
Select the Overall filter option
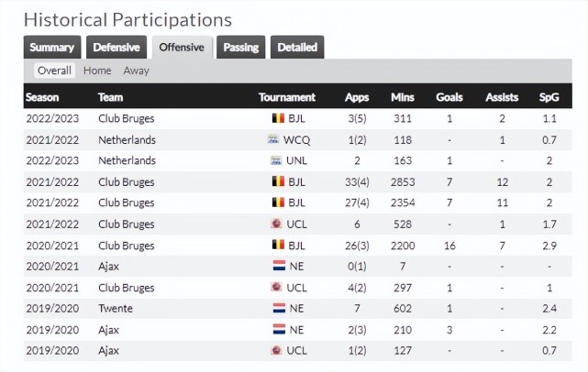click(x=54, y=71)
